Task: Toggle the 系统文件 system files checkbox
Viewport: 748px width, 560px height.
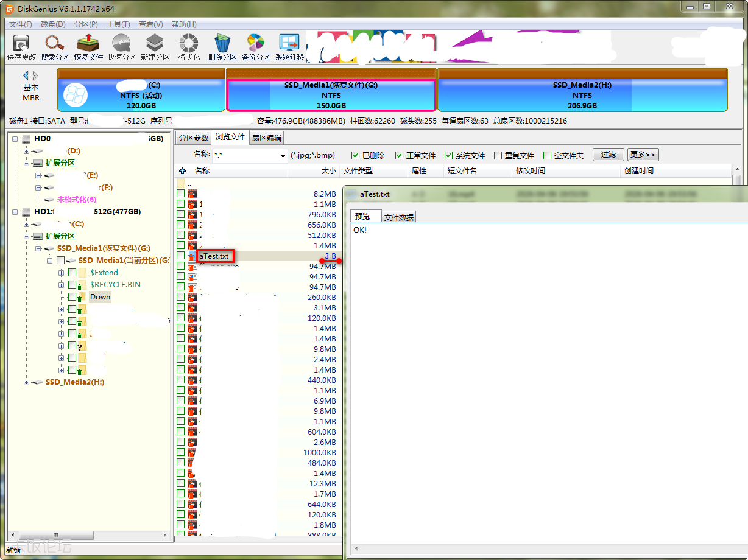Action: (x=448, y=155)
